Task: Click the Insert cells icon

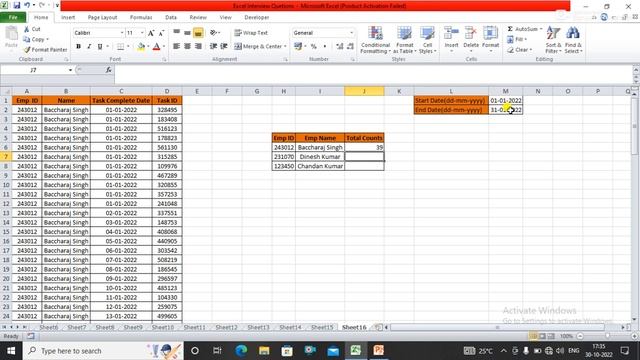Action: click(x=451, y=33)
